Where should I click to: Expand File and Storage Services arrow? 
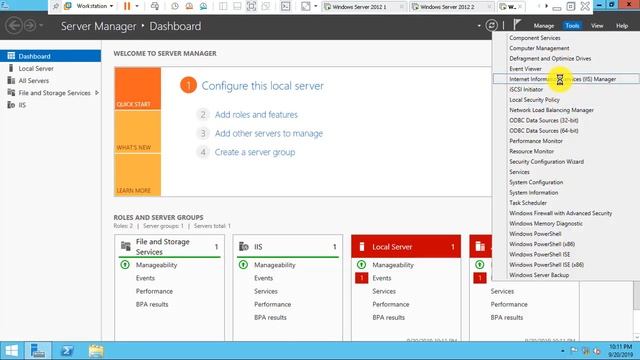[x=97, y=93]
